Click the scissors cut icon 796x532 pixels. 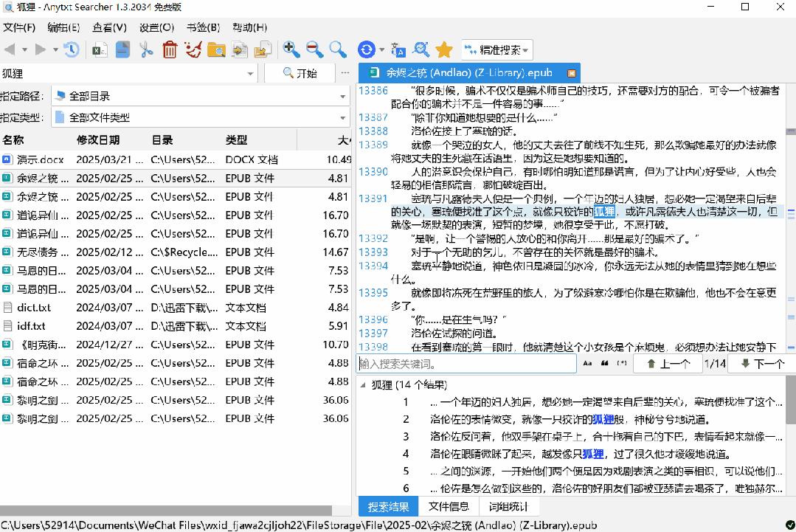[x=146, y=49]
